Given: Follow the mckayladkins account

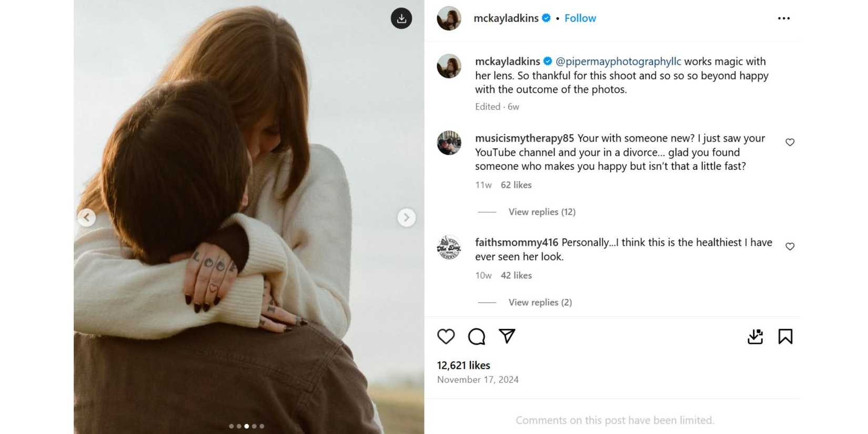Looking at the screenshot, I should [580, 18].
